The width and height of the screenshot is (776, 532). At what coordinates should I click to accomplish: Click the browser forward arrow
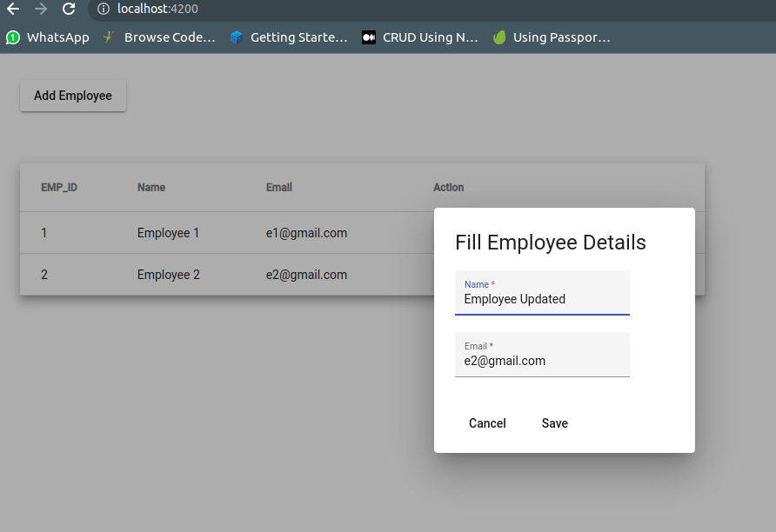point(41,9)
